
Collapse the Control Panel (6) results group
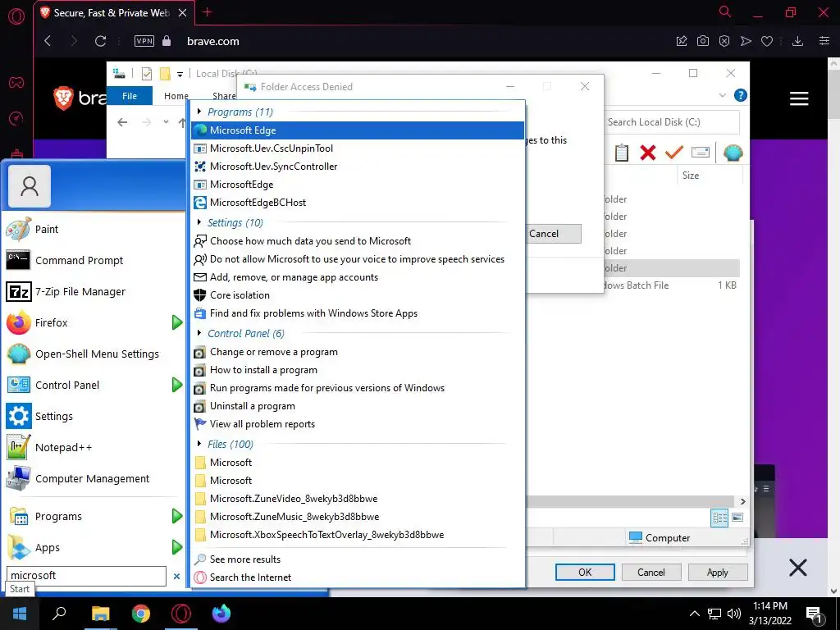point(199,333)
